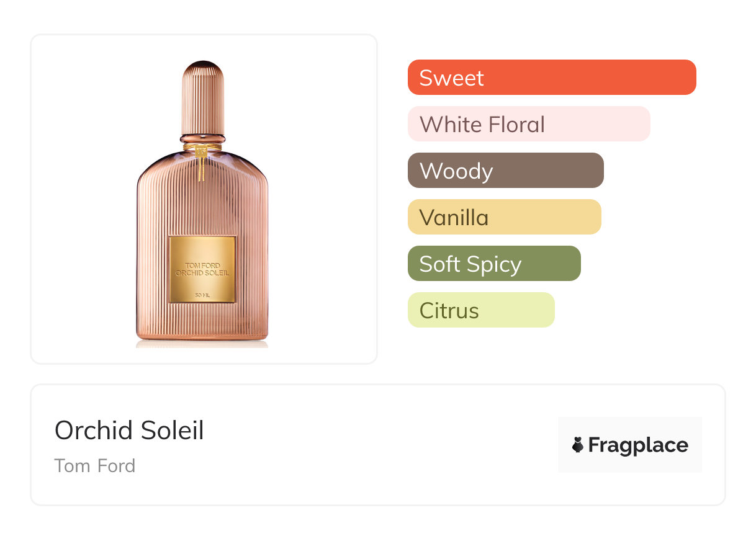Select the Soft Spicy accord bar
Viewport: 756px width, 536px height.
coord(493,264)
